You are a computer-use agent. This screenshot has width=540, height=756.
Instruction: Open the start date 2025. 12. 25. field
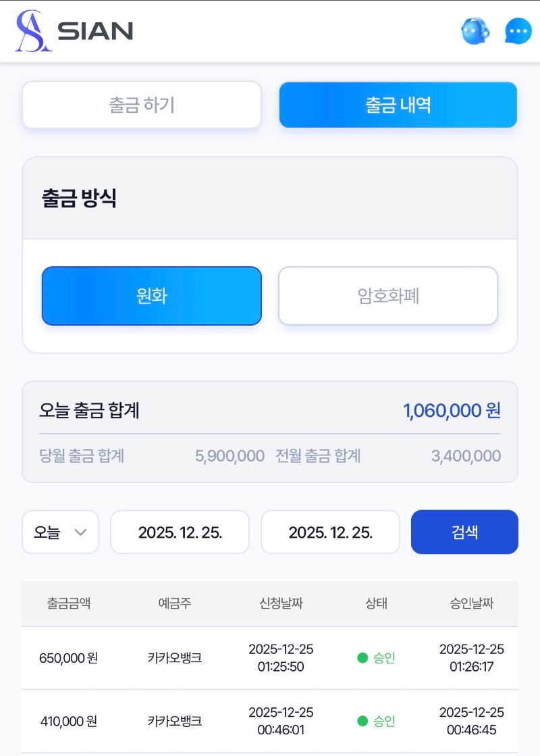coord(180,532)
